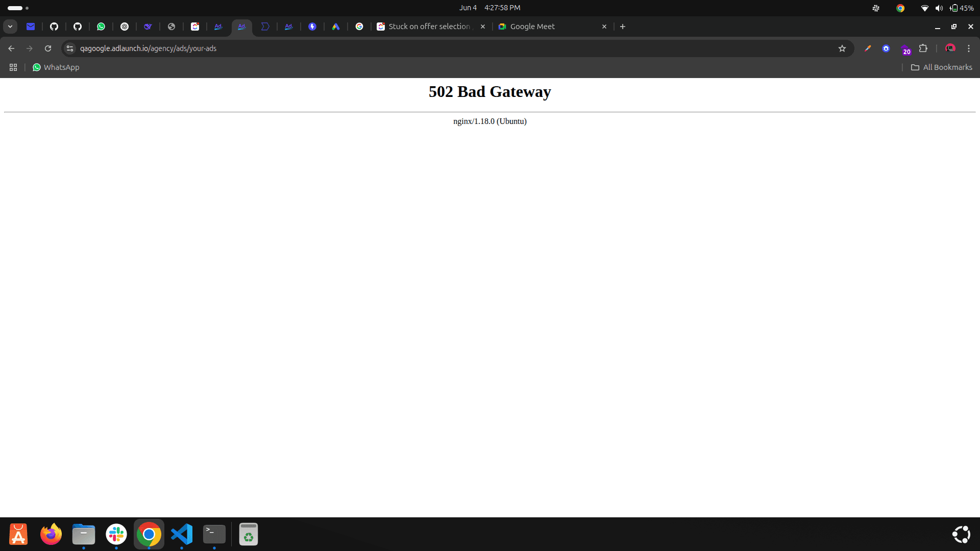Screen dimensions: 980x551
Task: Restore down the Chrome window
Action: tap(954, 27)
